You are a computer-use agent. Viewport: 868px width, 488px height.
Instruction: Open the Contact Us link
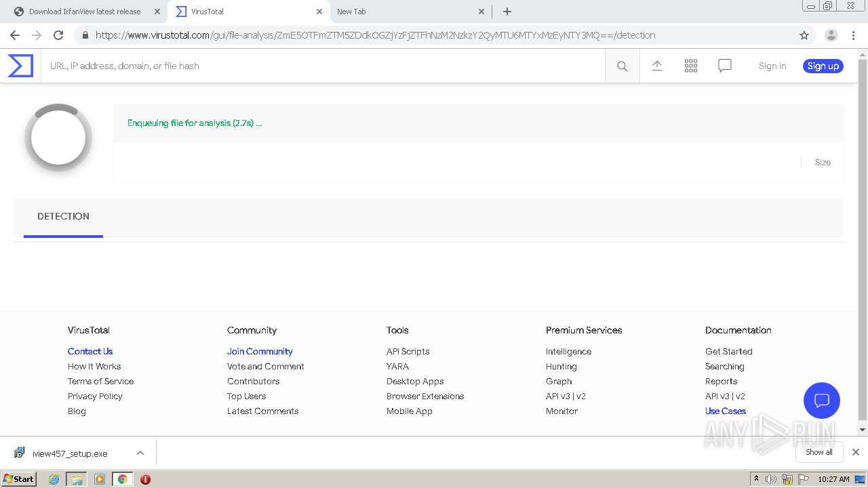click(90, 351)
